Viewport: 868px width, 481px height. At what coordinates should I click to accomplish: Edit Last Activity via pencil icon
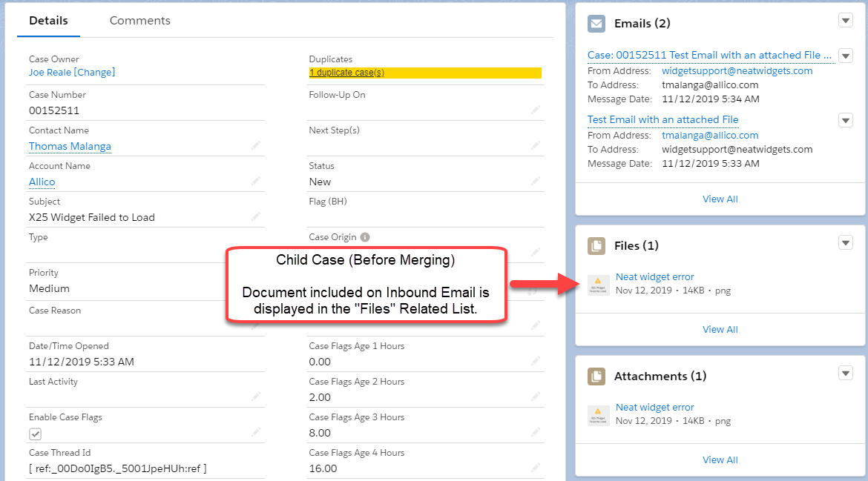click(x=256, y=397)
